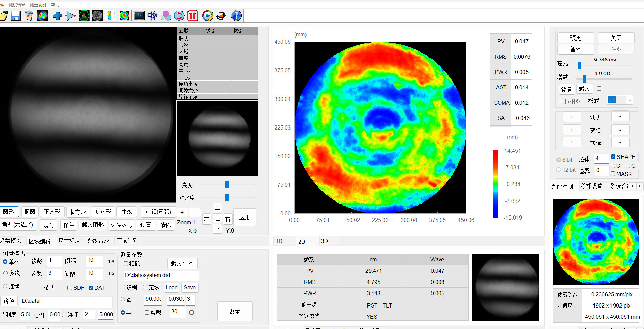This screenshot has width=644, height=329.
Task: Open a file using the folder toolbar icon
Action: point(4,16)
